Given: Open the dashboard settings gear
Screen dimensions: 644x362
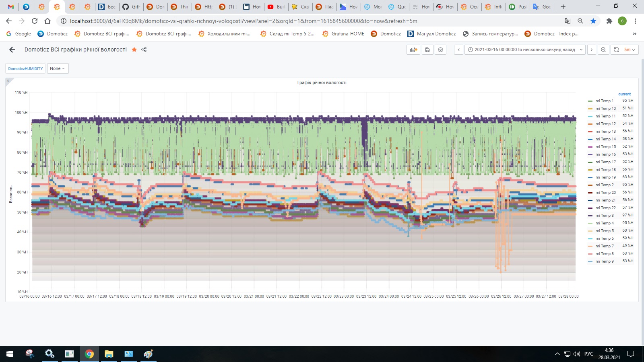Looking at the screenshot, I should (x=440, y=49).
